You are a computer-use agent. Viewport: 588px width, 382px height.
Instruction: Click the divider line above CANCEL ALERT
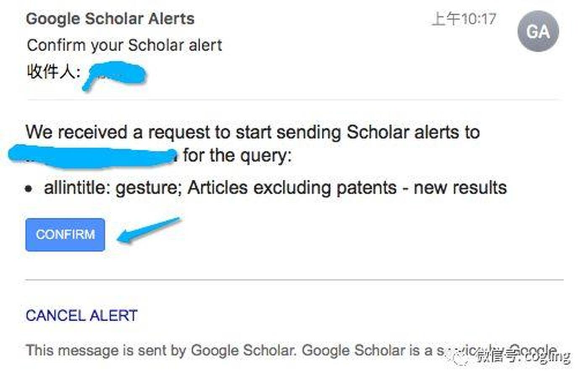pyautogui.click(x=294, y=279)
